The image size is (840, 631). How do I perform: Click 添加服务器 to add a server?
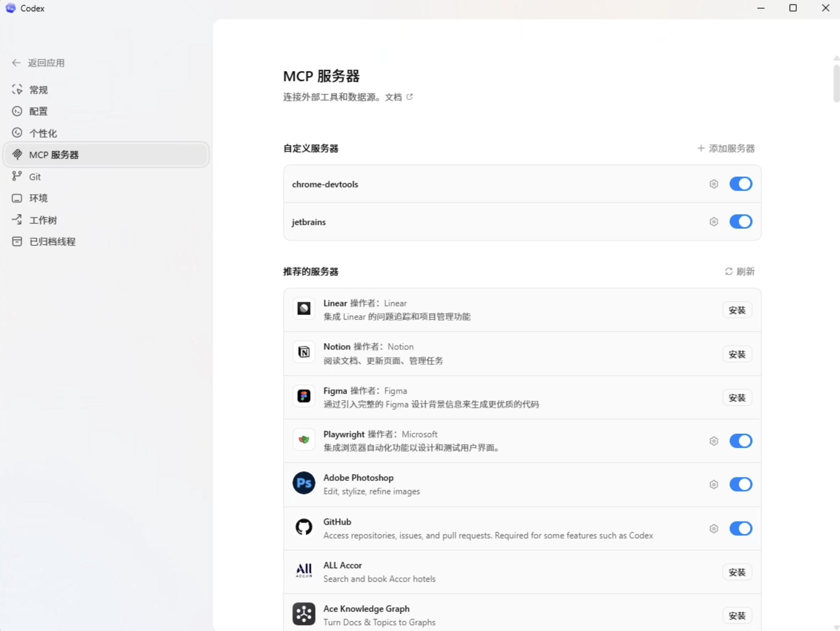pyautogui.click(x=726, y=148)
